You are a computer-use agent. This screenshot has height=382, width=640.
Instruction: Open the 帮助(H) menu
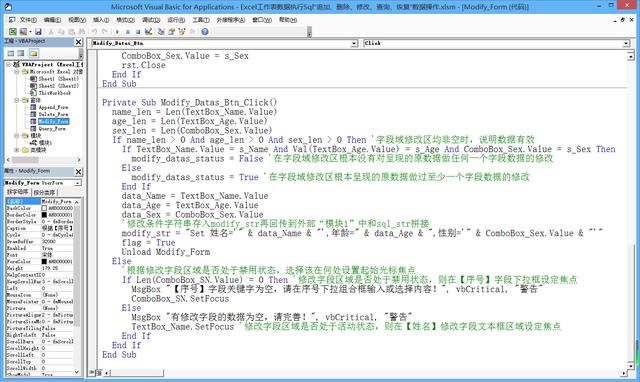point(288,20)
